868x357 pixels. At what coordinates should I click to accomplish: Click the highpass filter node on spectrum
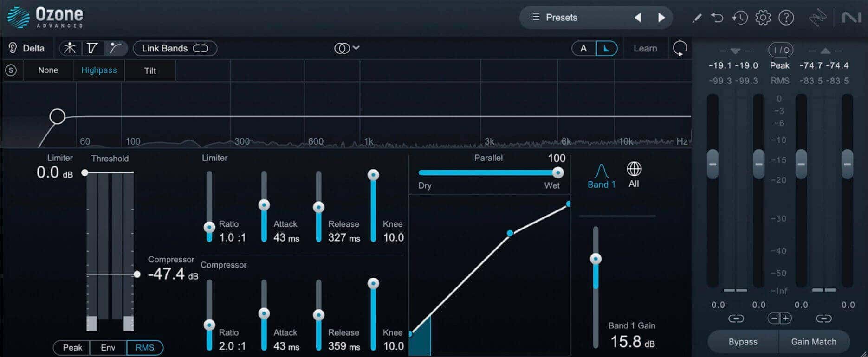58,116
